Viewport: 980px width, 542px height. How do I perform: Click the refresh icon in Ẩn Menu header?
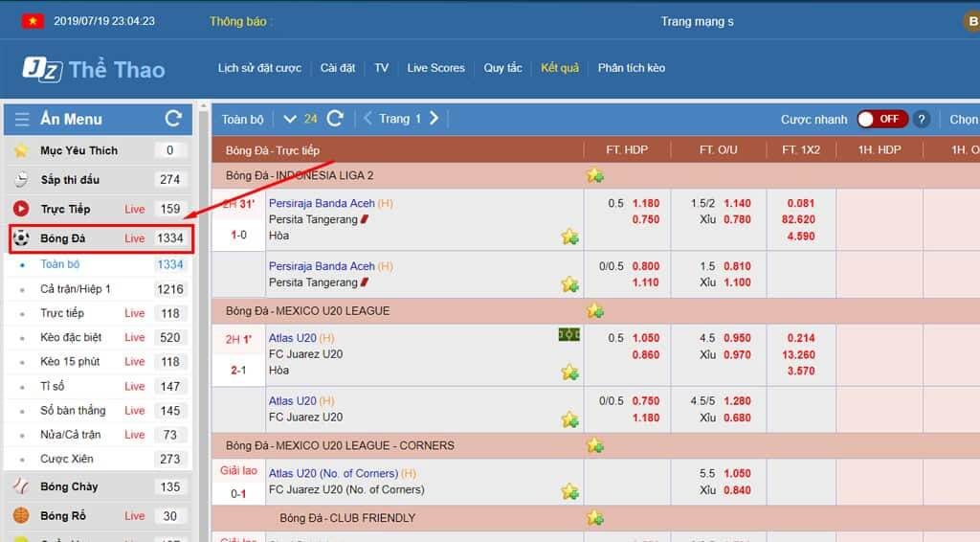173,119
